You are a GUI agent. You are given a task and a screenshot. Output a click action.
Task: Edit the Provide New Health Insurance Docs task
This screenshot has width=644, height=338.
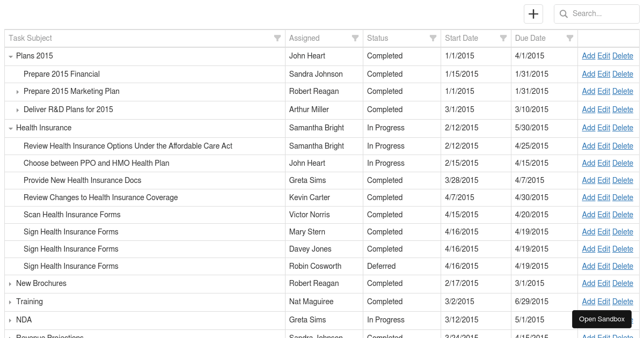pos(603,180)
